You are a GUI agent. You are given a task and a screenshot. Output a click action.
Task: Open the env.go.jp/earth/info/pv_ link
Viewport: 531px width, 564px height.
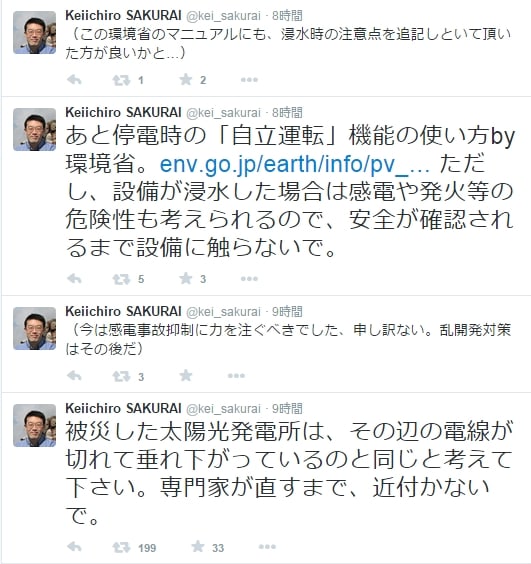point(295,164)
